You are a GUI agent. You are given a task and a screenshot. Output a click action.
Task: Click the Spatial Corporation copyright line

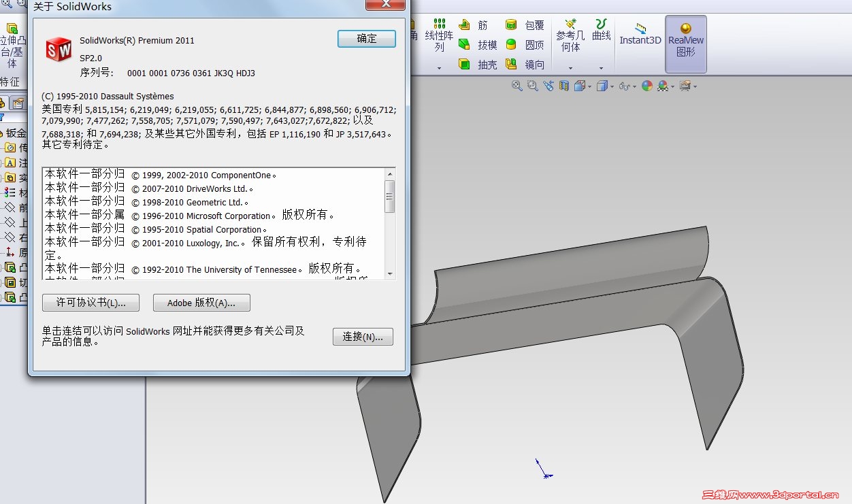click(156, 229)
